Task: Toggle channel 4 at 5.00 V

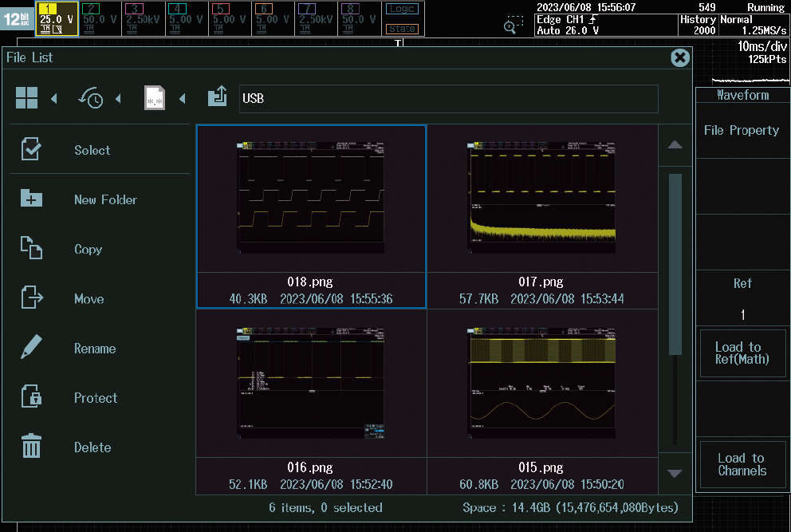Action: tap(187, 18)
